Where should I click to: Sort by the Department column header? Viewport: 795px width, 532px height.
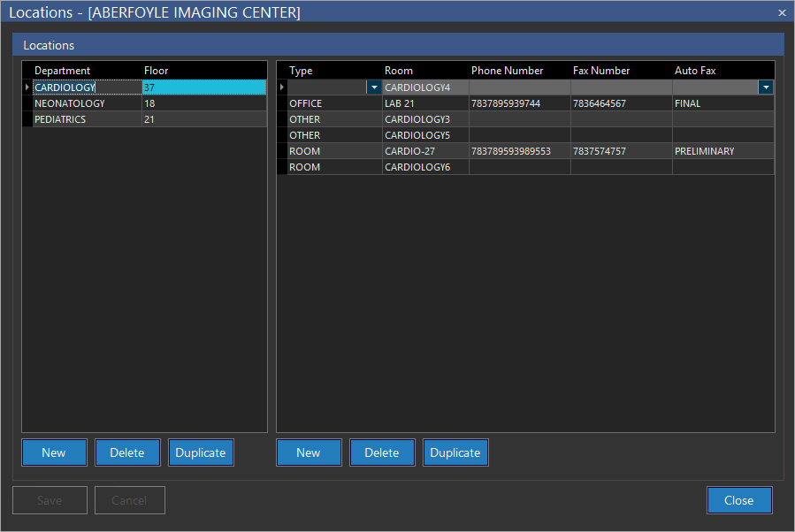point(63,71)
